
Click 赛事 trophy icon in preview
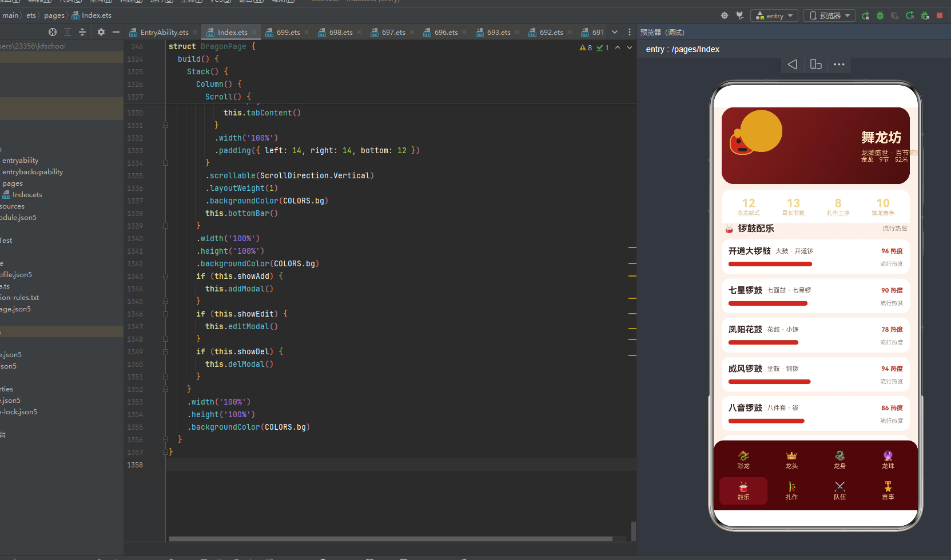coord(888,487)
